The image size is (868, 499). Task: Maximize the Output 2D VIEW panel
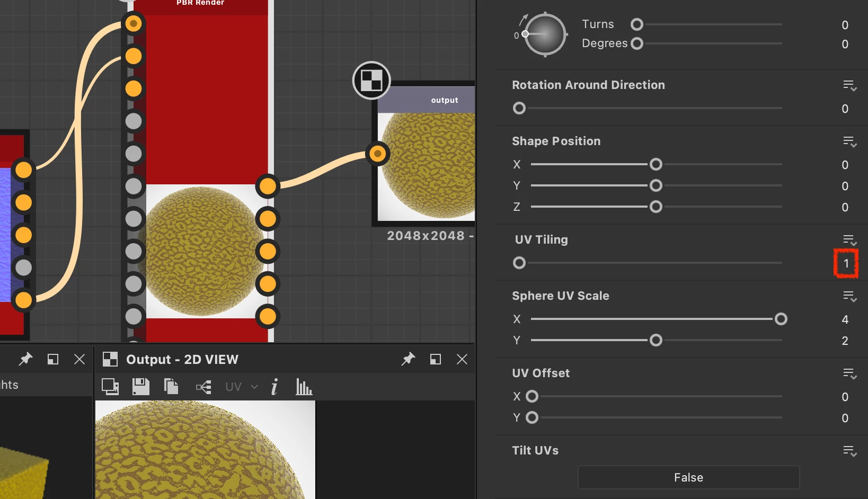click(x=436, y=359)
